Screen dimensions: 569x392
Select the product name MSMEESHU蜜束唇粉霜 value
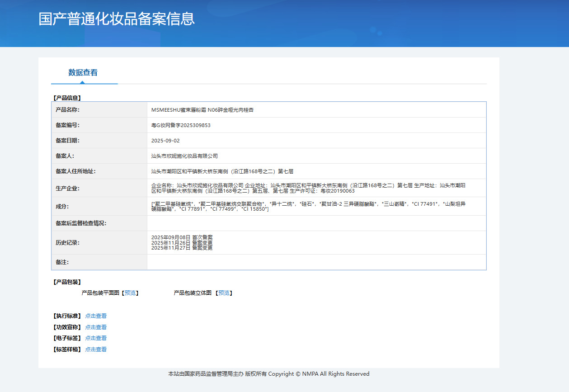(x=202, y=110)
